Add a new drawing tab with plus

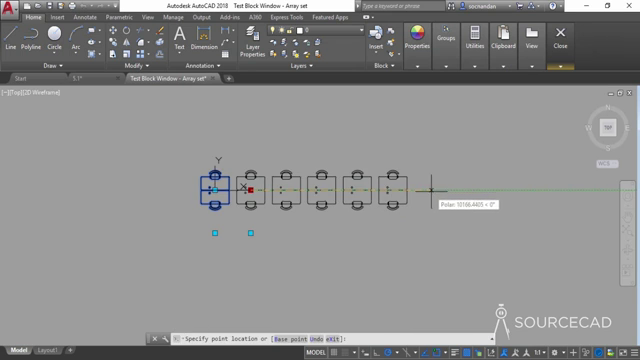(x=229, y=78)
